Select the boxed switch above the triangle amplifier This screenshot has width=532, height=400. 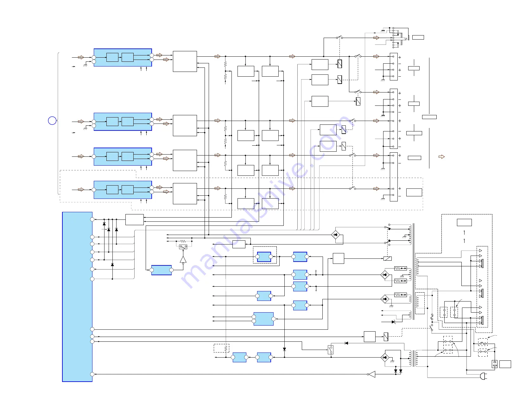[183, 246]
